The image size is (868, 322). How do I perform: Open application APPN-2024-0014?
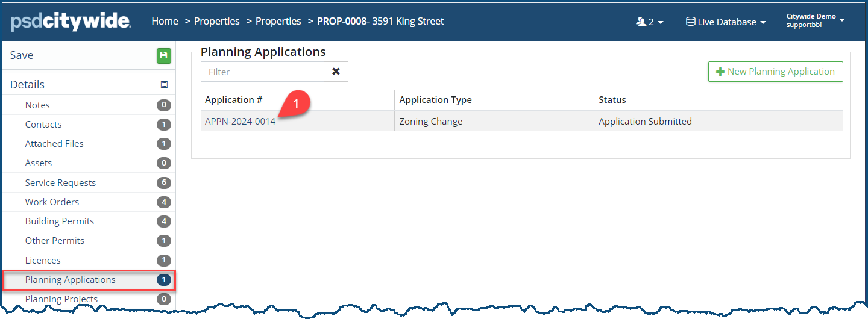click(240, 122)
